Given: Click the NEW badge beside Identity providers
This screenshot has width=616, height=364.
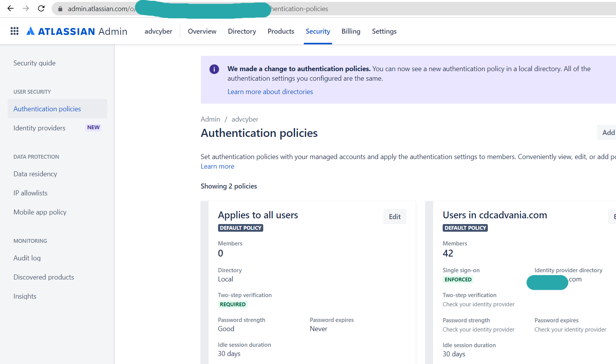Looking at the screenshot, I should tap(93, 128).
